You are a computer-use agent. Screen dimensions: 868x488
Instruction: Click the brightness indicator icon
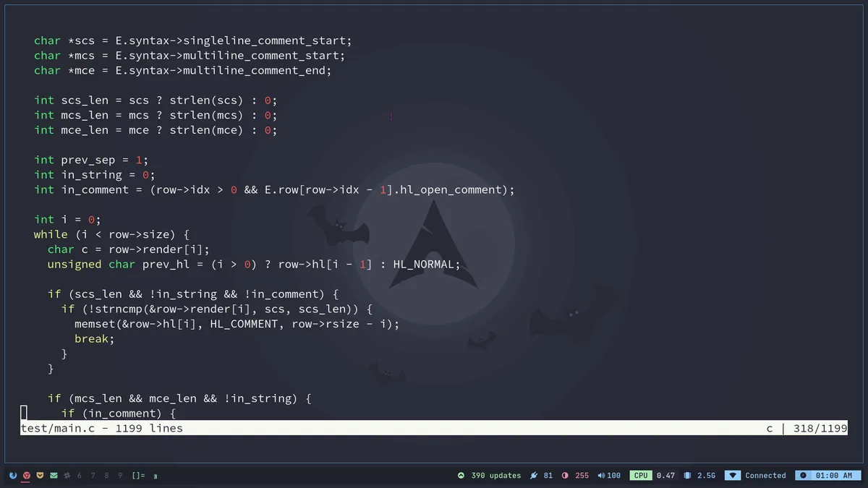click(565, 475)
